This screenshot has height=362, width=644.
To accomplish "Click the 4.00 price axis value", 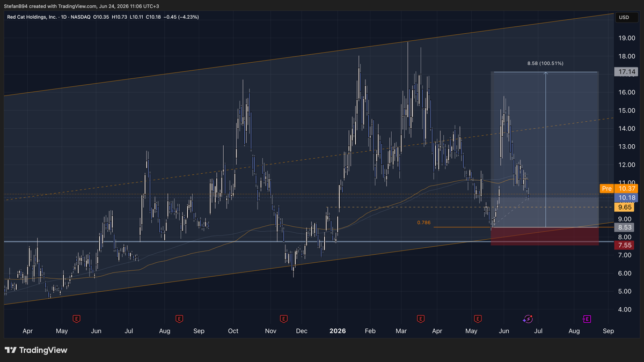I will (626, 309).
